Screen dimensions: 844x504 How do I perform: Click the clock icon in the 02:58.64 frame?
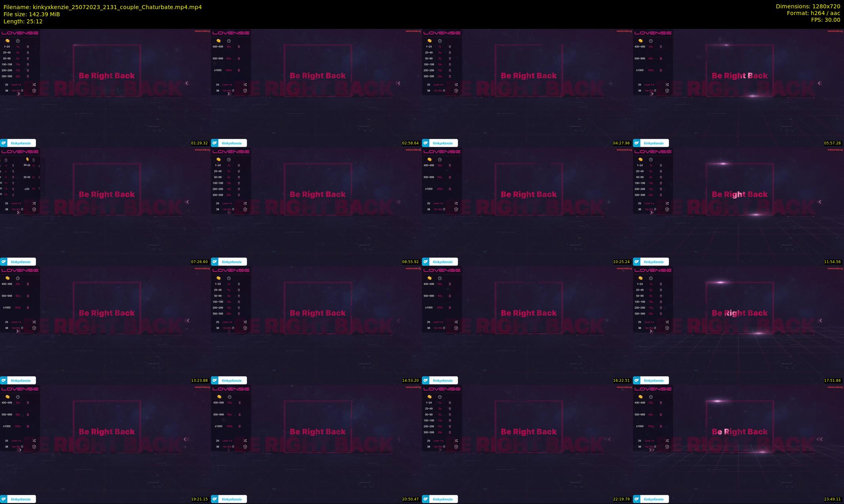[229, 41]
